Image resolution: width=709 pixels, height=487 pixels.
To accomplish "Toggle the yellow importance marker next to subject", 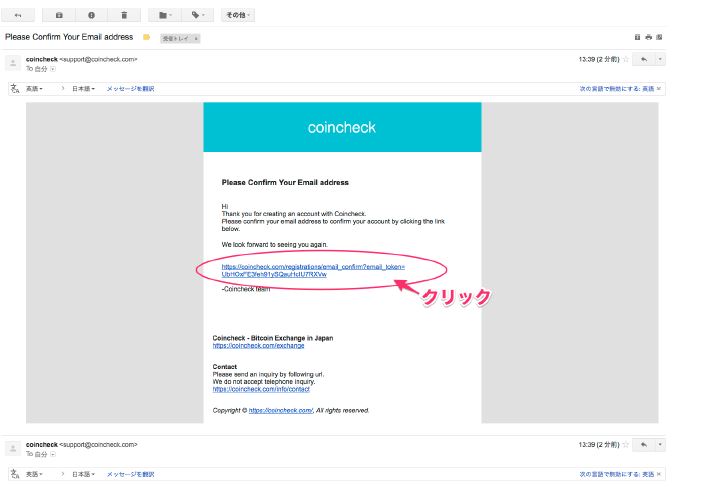I will 146,37.
